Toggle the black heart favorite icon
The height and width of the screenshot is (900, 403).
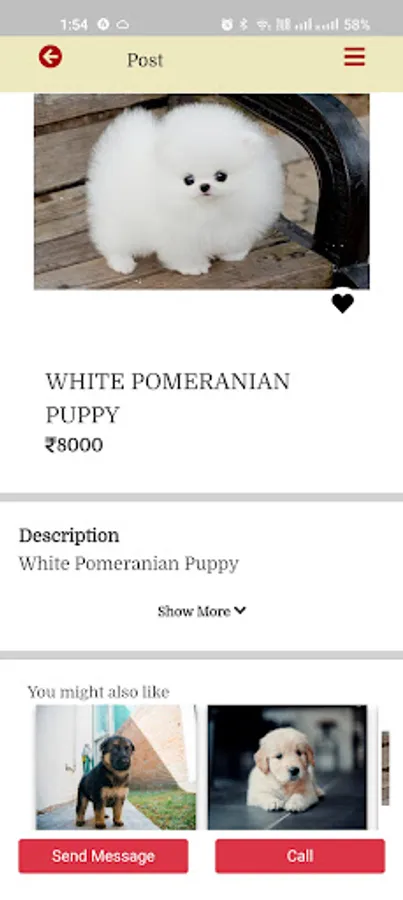click(x=343, y=303)
